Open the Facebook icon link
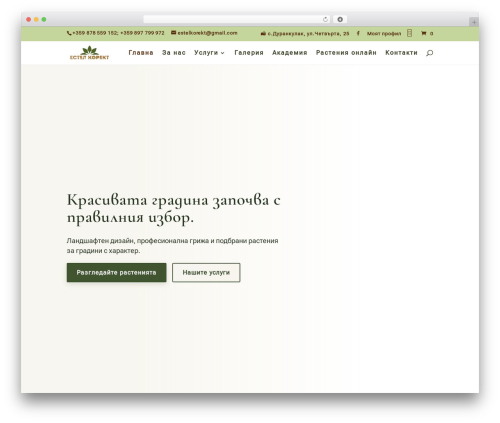 358,33
